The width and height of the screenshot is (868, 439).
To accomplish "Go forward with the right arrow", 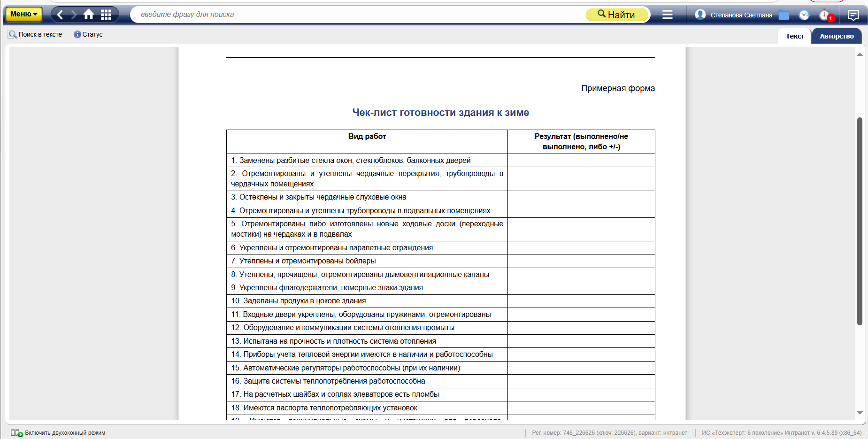I will tap(74, 15).
